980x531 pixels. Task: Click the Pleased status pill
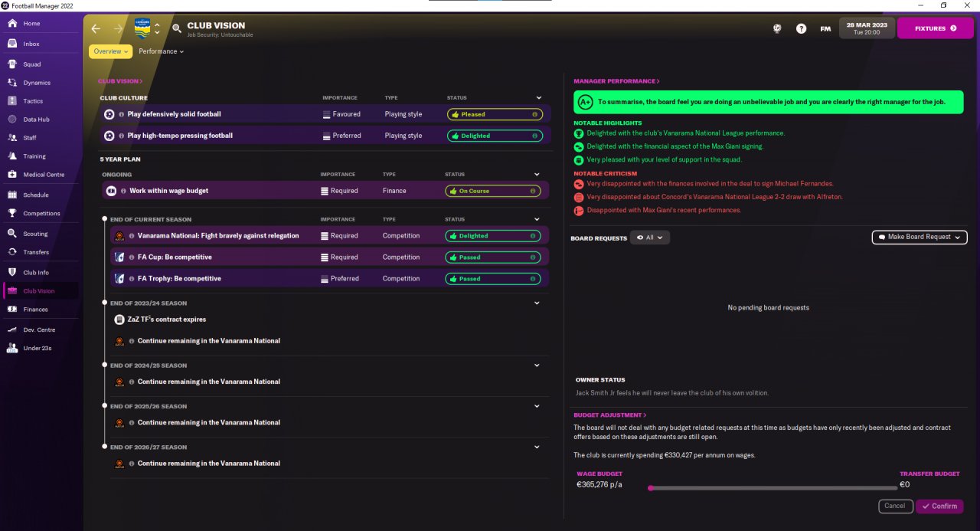pos(495,114)
